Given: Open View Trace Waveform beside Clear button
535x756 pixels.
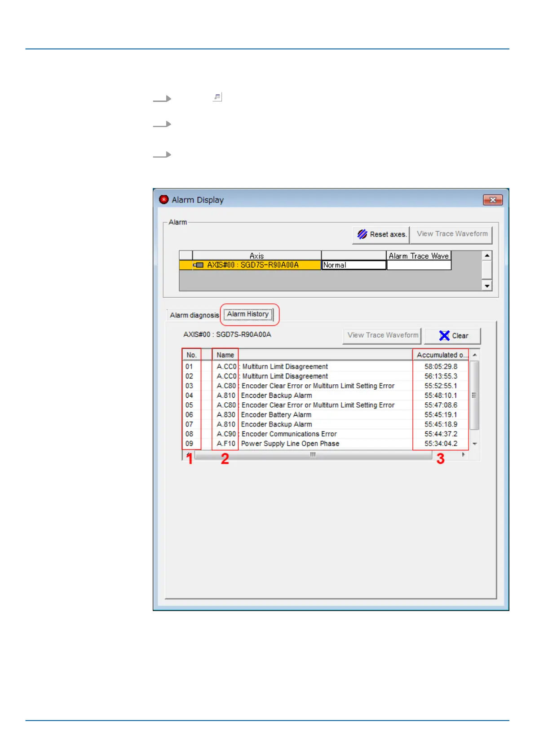Looking at the screenshot, I should [382, 335].
